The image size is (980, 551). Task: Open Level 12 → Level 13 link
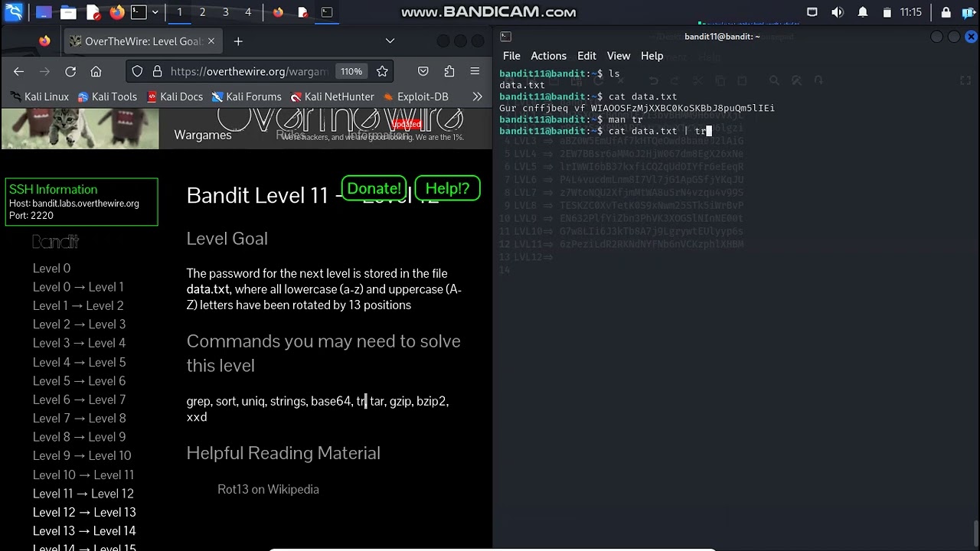click(84, 512)
